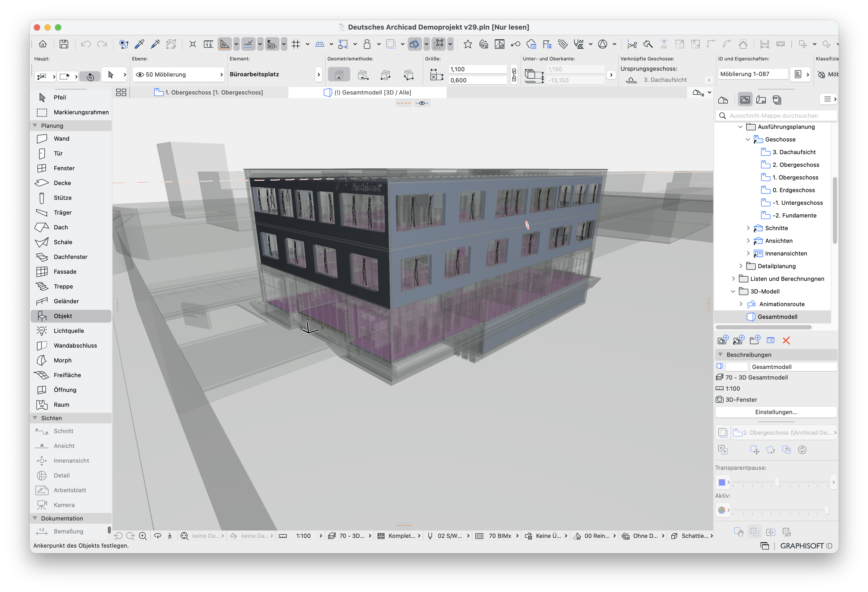868x592 pixels.
Task: Switch to Gesamtmodell 3D tab
Action: [368, 92]
